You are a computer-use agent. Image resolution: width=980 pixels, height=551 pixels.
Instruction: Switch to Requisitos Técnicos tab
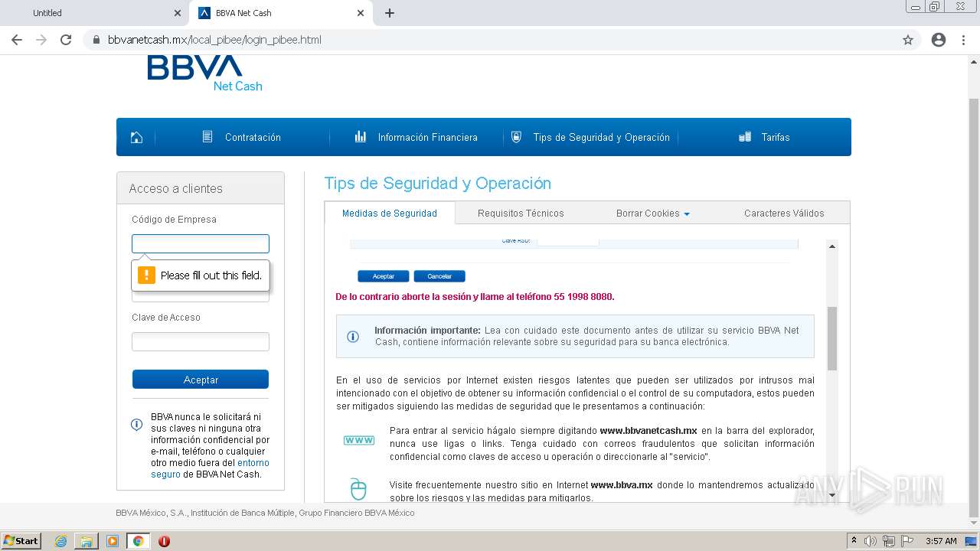[521, 214]
